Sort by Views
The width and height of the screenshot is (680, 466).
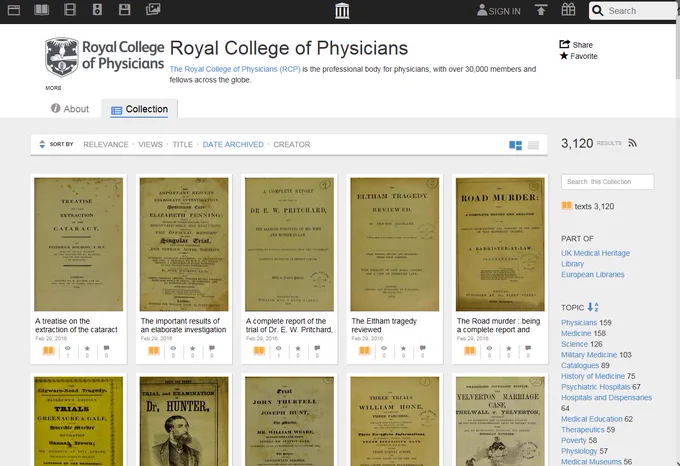(x=150, y=144)
